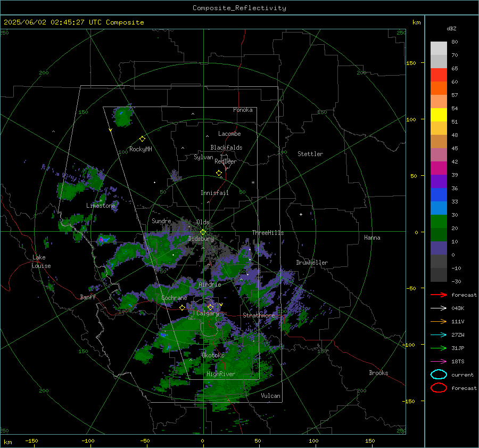Pick the orange 57-60 dBZ color band
Viewport: 479px width, 448px height.
pyautogui.click(x=439, y=88)
